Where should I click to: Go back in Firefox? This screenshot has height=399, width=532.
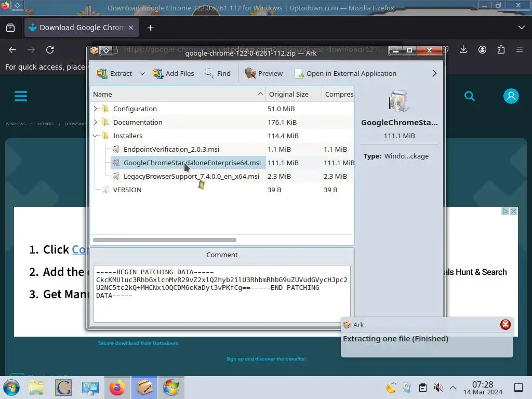click(x=12, y=50)
